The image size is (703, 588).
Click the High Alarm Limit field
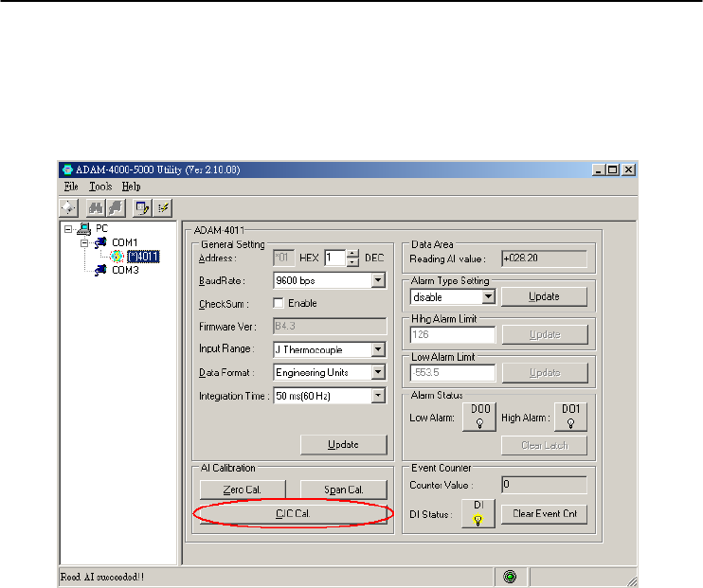[453, 335]
